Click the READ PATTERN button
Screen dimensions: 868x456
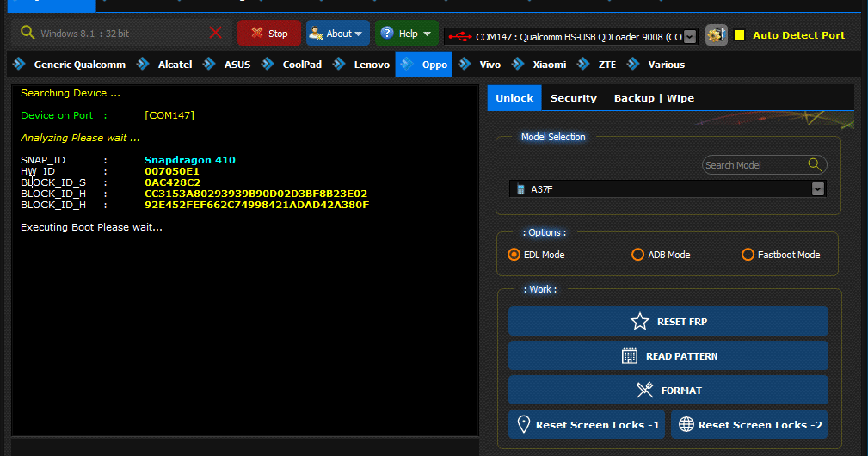668,356
